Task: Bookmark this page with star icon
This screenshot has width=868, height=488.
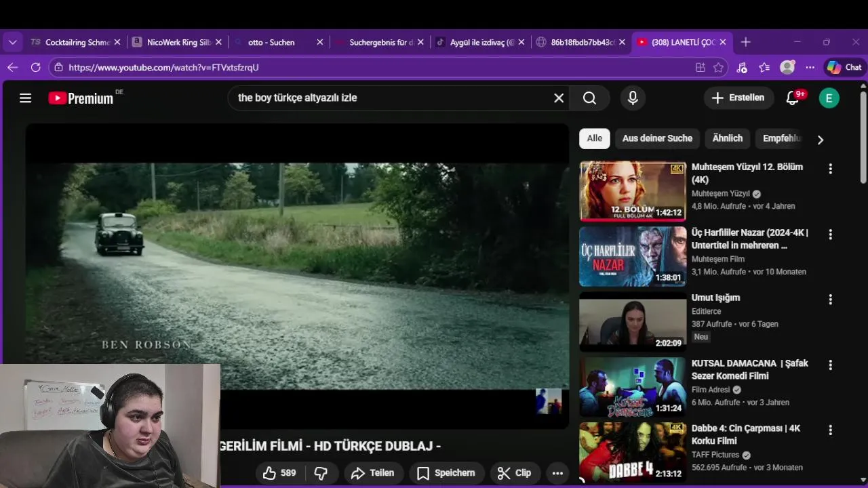Action: click(719, 67)
